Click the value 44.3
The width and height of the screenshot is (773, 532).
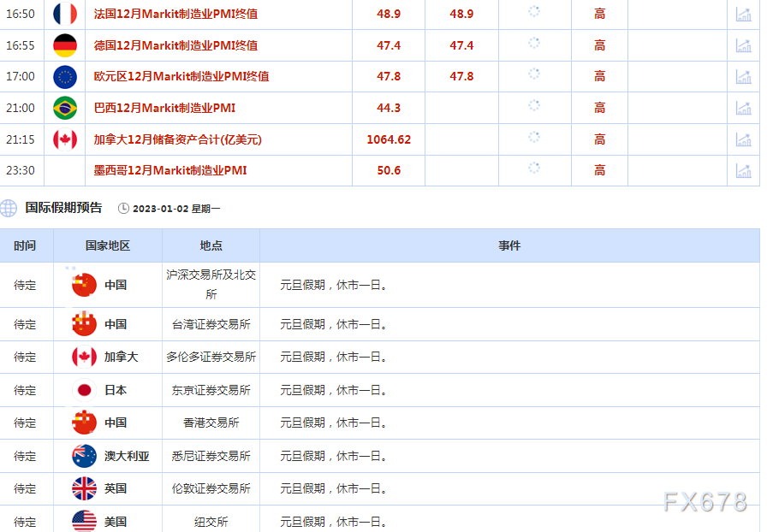389,108
